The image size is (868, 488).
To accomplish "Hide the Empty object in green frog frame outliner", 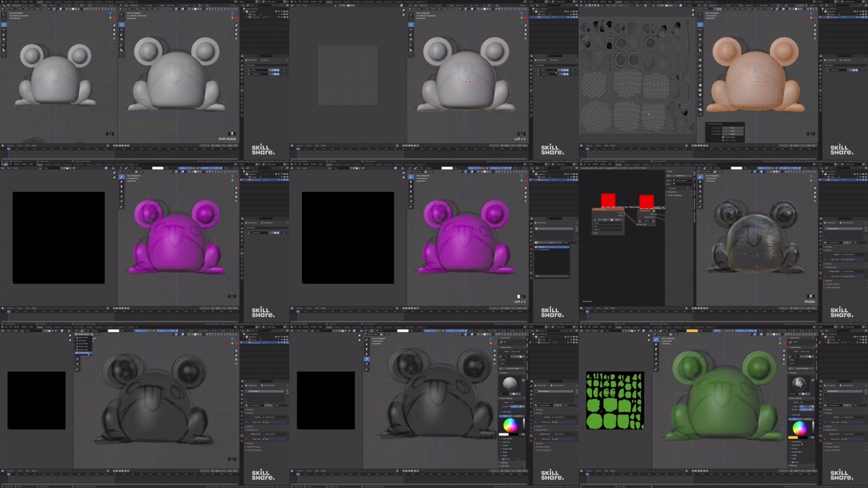I will [x=860, y=340].
